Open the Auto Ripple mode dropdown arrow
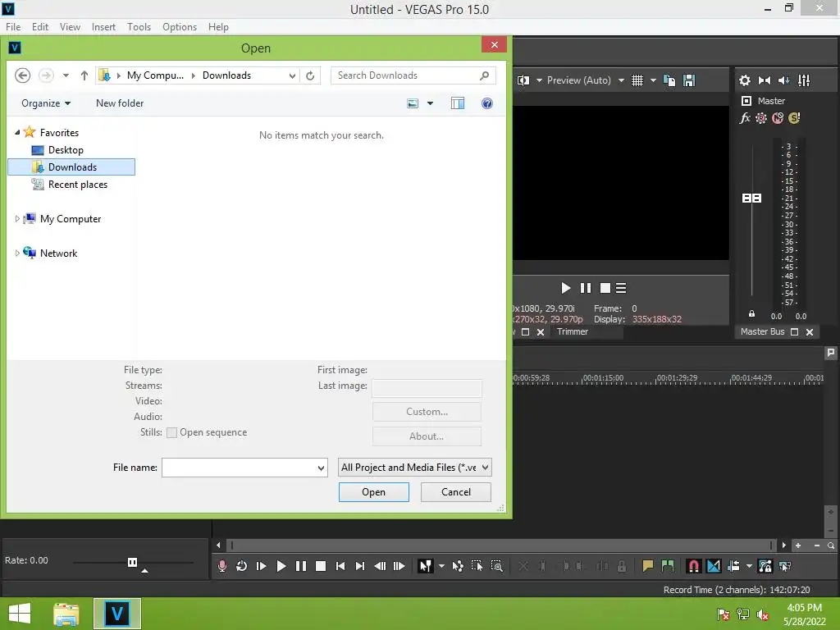 [749, 566]
